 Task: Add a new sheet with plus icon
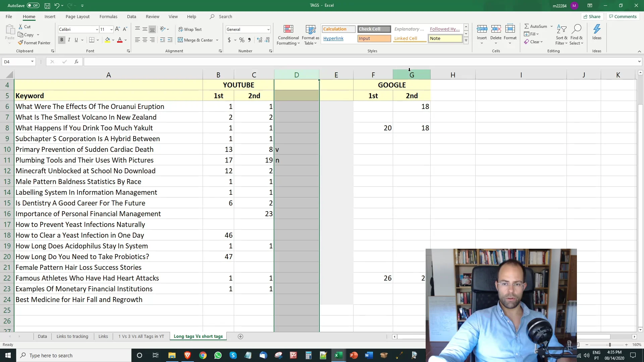tap(240, 337)
